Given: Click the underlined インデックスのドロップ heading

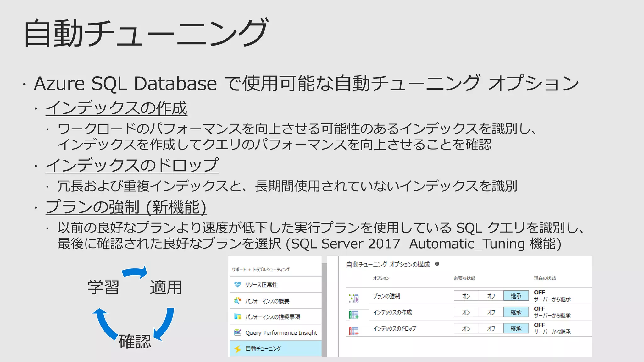Looking at the screenshot, I should (132, 165).
